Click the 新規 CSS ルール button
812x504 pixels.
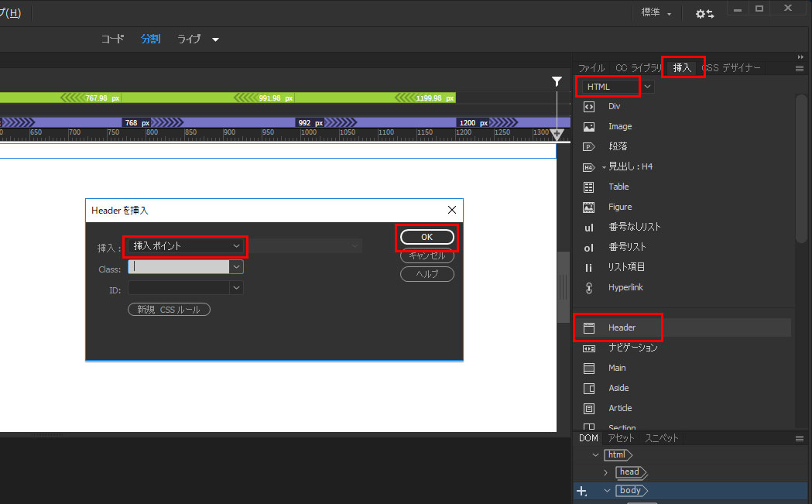(169, 310)
